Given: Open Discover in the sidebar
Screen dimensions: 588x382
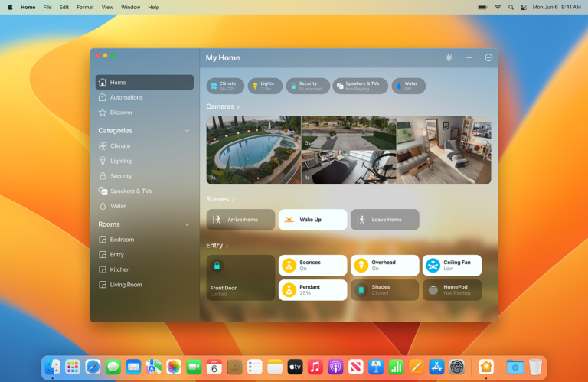Looking at the screenshot, I should click(145, 112).
